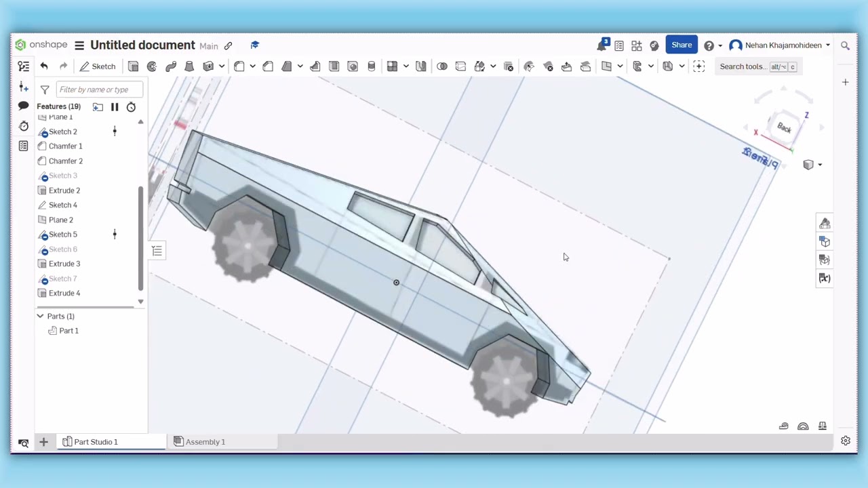
Task: Pause feature regeneration with the pause button
Action: point(115,107)
